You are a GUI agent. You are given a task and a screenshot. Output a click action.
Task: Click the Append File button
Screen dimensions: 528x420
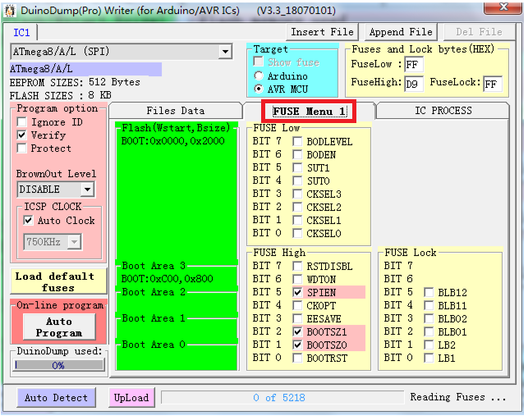click(401, 32)
